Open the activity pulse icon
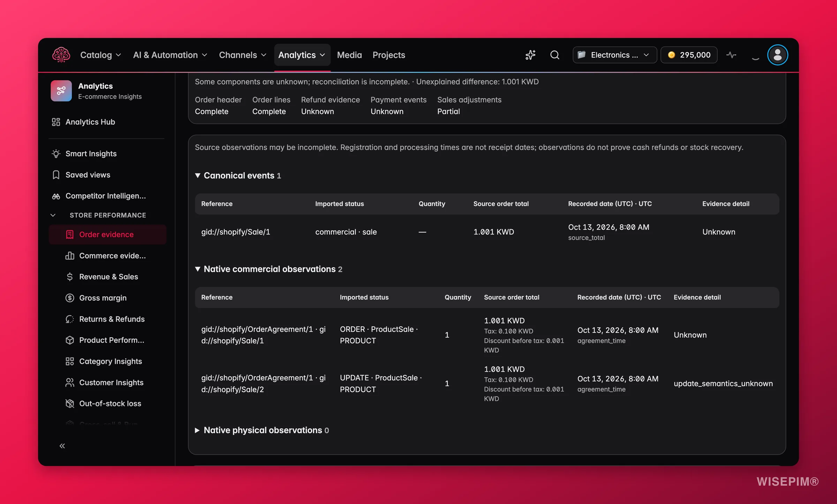Viewport: 837px width, 504px height. pos(731,55)
